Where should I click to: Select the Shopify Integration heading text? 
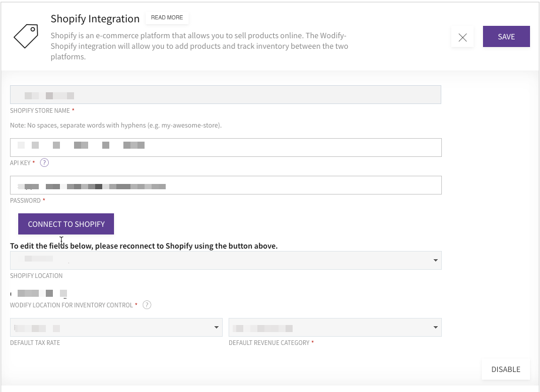tap(95, 19)
